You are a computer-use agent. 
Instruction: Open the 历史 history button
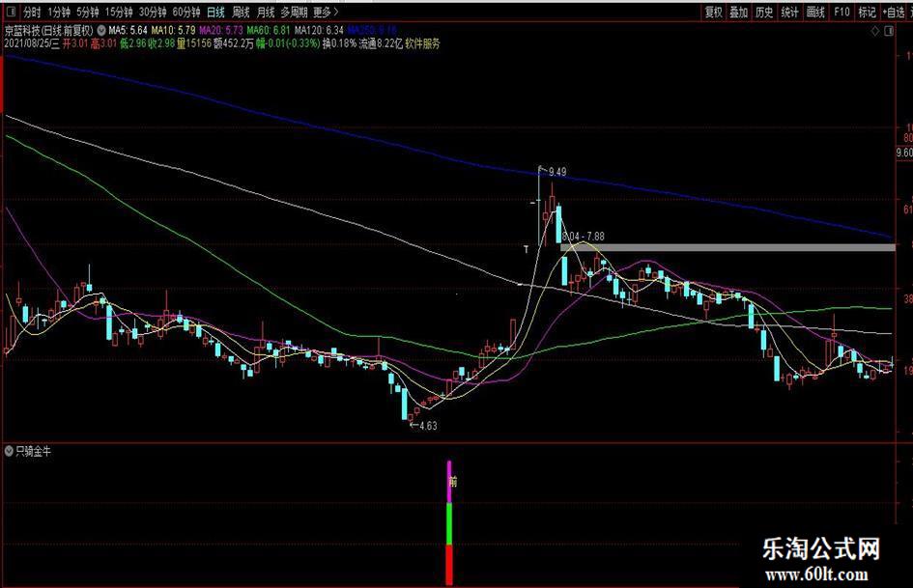tap(764, 12)
